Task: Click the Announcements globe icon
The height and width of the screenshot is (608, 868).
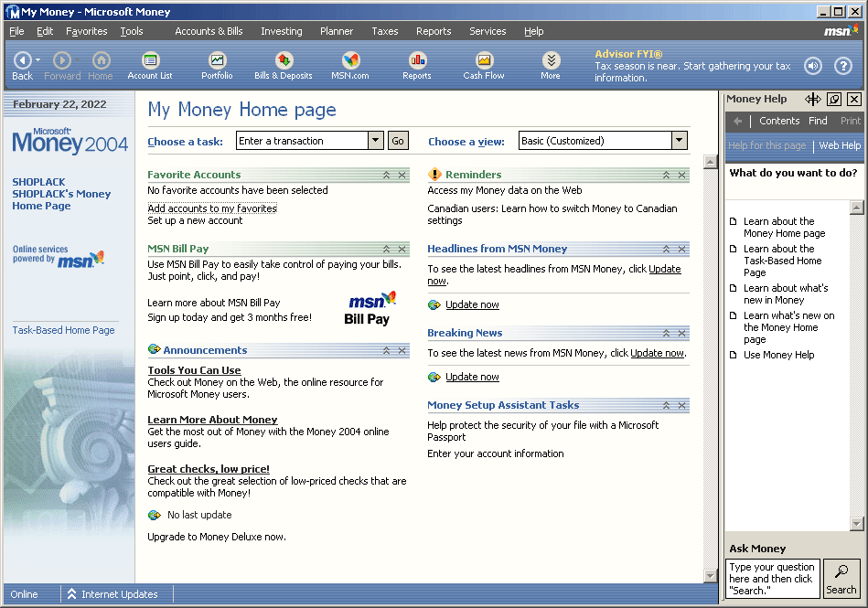Action: click(155, 349)
